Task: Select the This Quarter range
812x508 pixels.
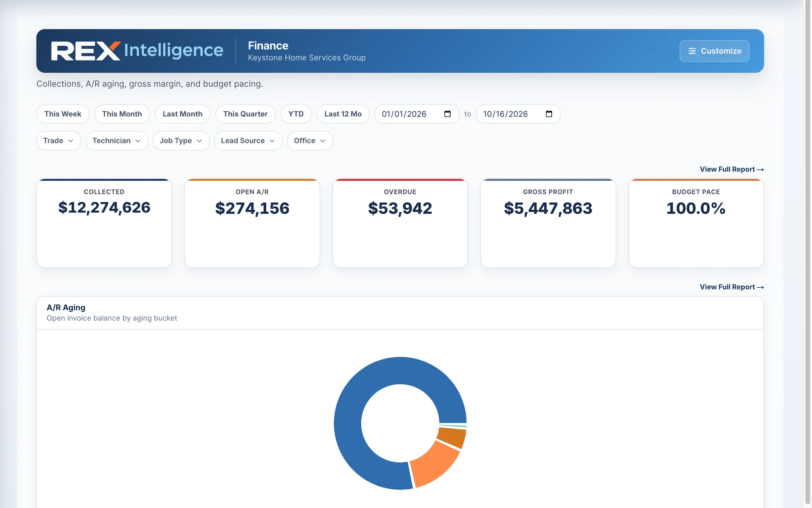Action: pos(245,114)
